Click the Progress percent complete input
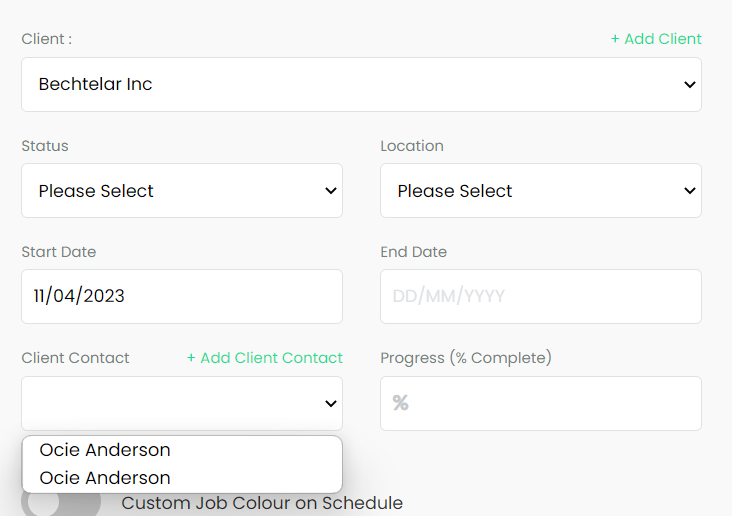 click(x=541, y=403)
